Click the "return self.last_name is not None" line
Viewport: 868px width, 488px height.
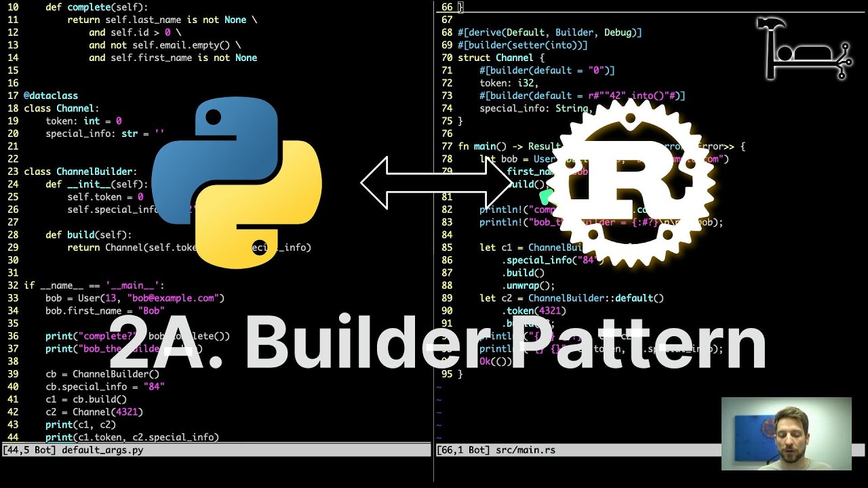pos(162,20)
